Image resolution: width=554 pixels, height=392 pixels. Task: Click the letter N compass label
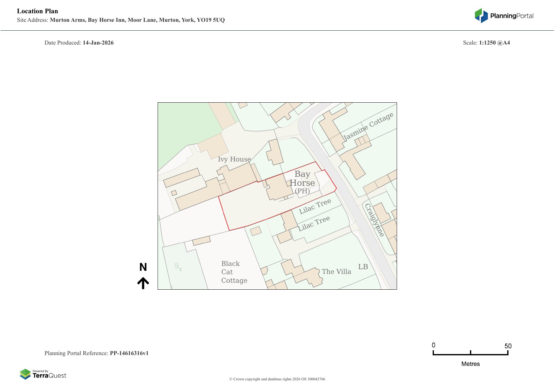click(143, 267)
